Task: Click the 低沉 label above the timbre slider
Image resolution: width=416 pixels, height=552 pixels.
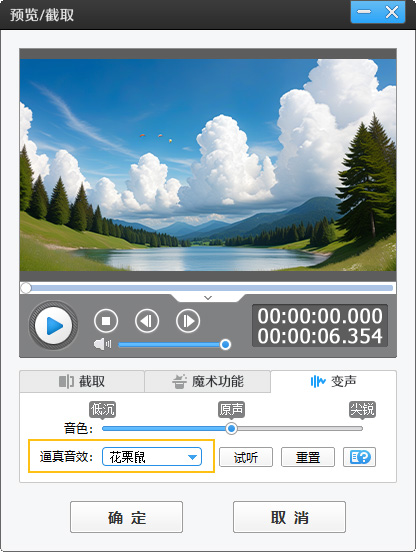Action: click(102, 409)
